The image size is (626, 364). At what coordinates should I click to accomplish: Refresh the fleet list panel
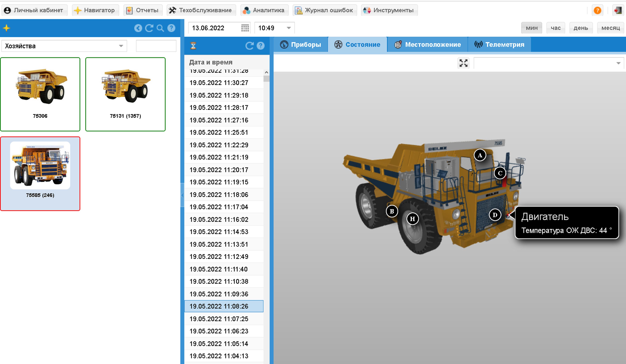(149, 28)
